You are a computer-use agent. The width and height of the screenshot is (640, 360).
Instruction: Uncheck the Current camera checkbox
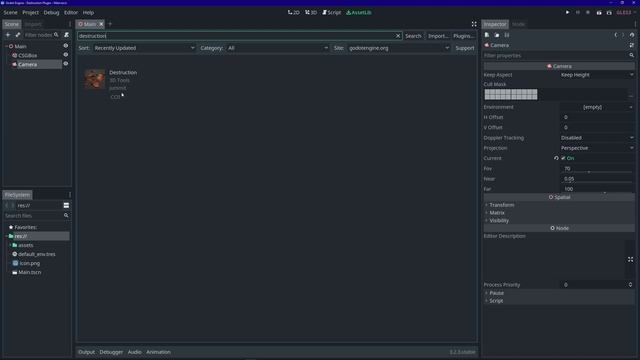tap(563, 158)
